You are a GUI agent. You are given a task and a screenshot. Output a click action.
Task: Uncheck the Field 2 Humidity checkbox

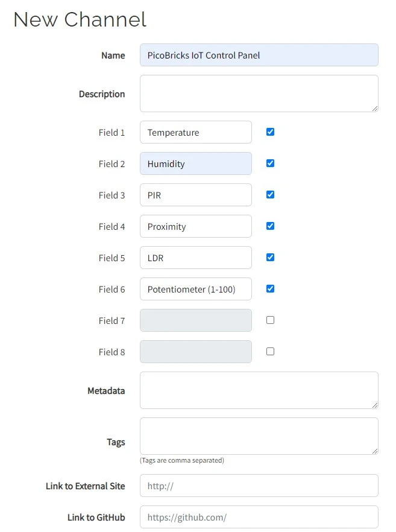[270, 163]
